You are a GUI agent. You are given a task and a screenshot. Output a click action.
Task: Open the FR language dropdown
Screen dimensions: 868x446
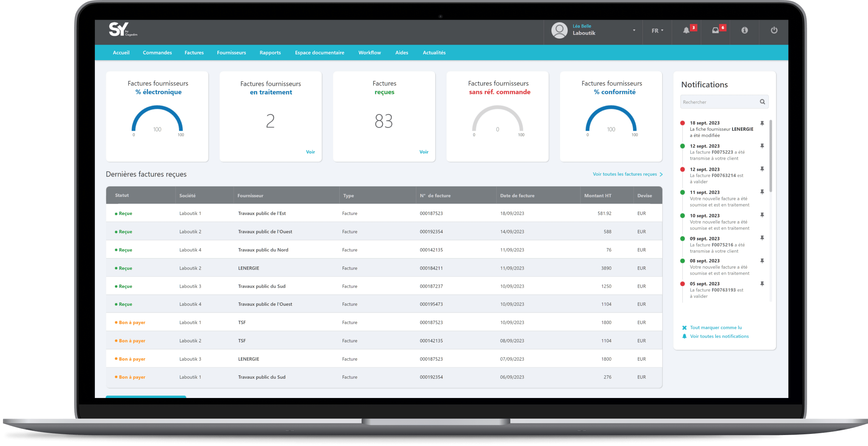[x=657, y=31]
